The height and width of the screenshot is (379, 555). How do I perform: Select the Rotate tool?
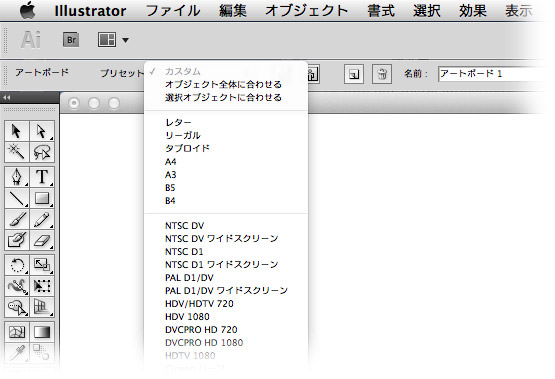17,265
